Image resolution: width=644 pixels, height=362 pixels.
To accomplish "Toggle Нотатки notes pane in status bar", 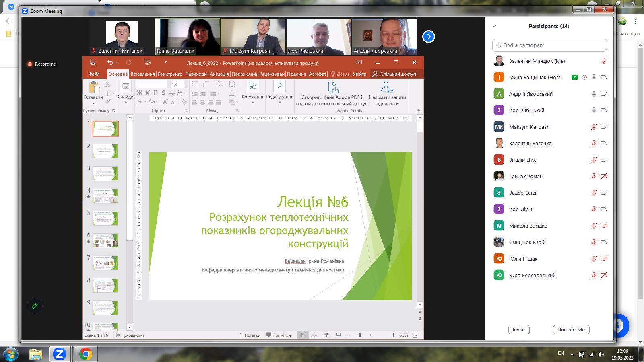I will pyautogui.click(x=250, y=335).
